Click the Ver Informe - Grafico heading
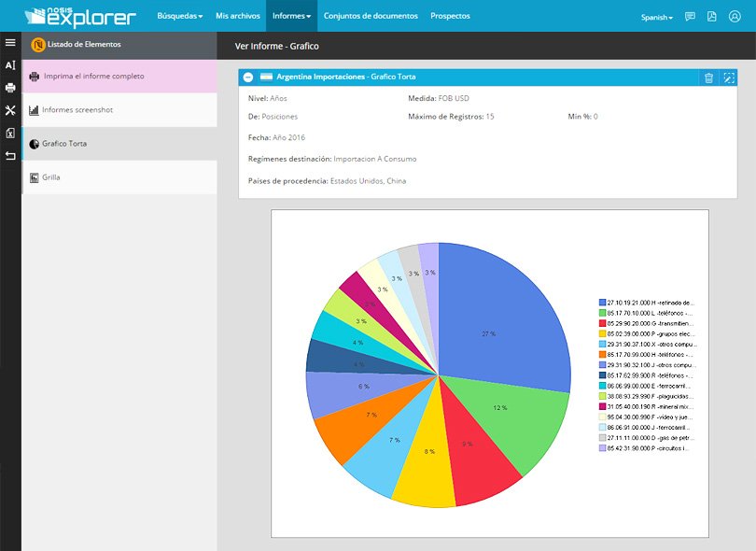The width and height of the screenshot is (756, 551). pos(277,47)
